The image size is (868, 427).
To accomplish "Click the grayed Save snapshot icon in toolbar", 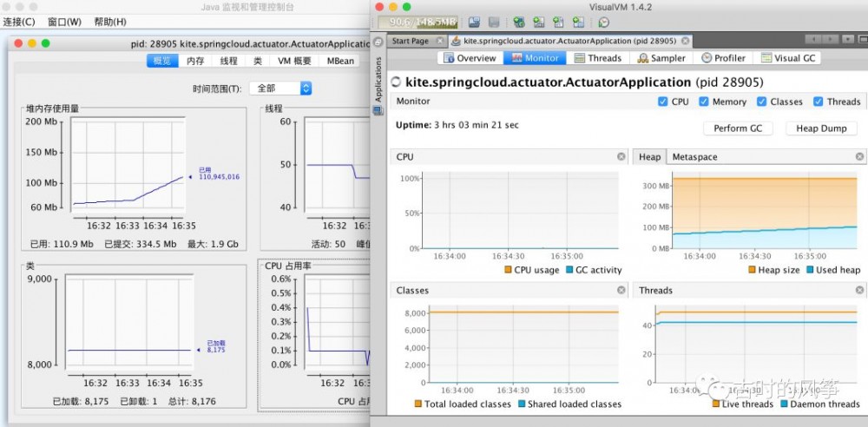I will coord(494,23).
